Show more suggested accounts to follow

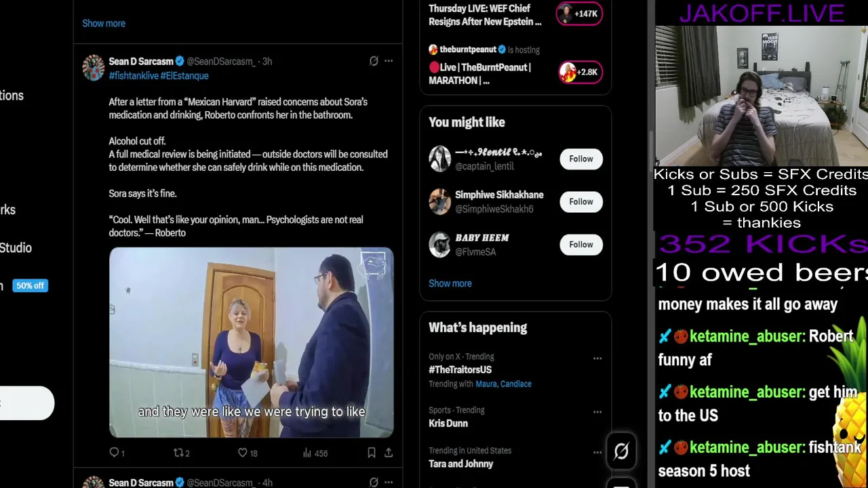450,283
